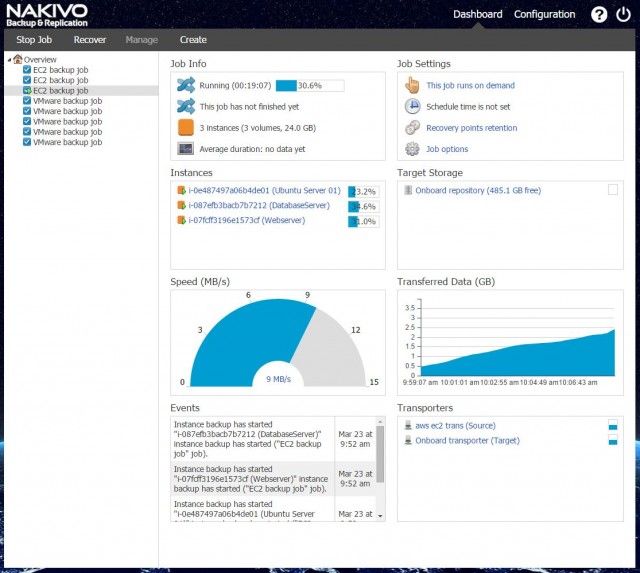Screen dimensions: 640x573
Task: Open aws ec2 trans (Source) link
Action: pyautogui.click(x=456, y=425)
